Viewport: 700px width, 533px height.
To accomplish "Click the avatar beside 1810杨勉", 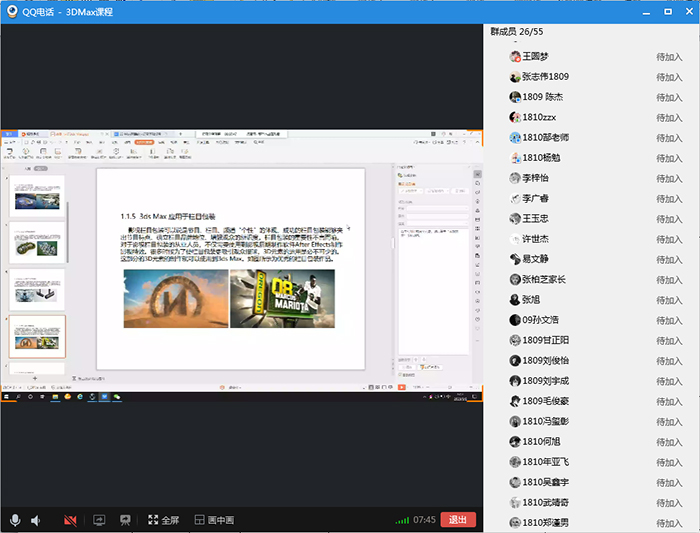I will [x=515, y=158].
